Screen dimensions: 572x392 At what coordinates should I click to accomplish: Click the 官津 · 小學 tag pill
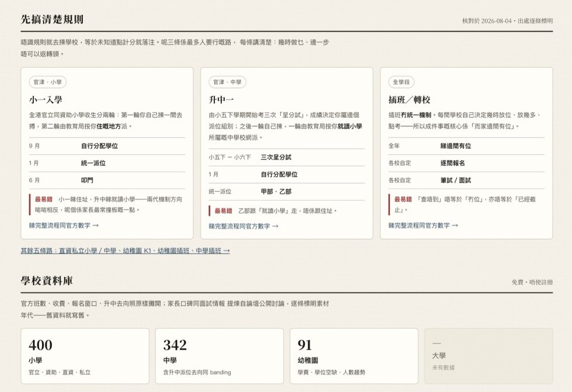[x=48, y=82]
